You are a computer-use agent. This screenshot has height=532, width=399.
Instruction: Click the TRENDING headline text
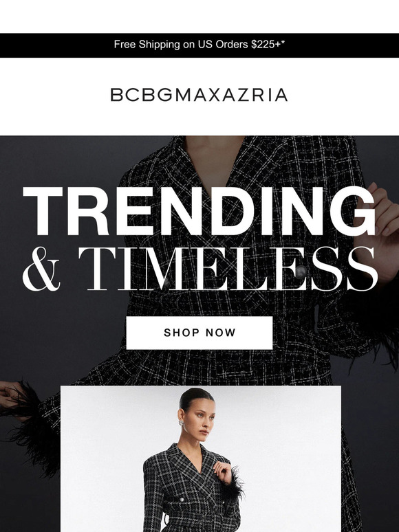pos(199,212)
